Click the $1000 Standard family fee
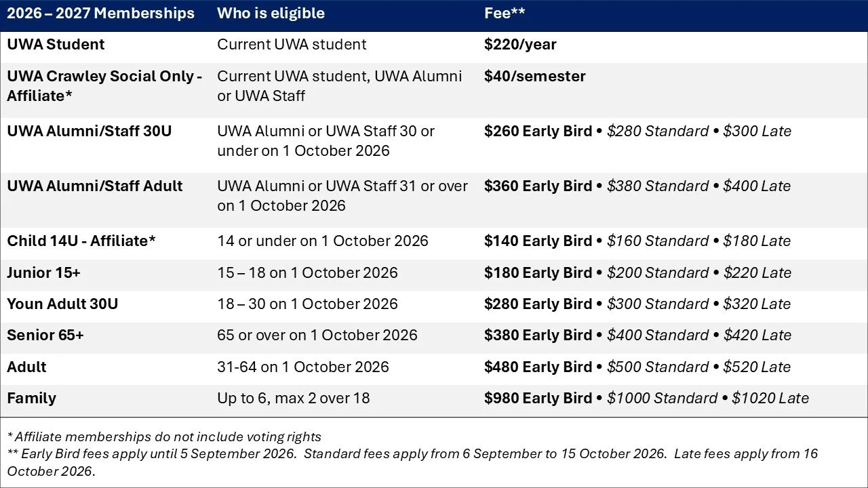 coord(663,398)
